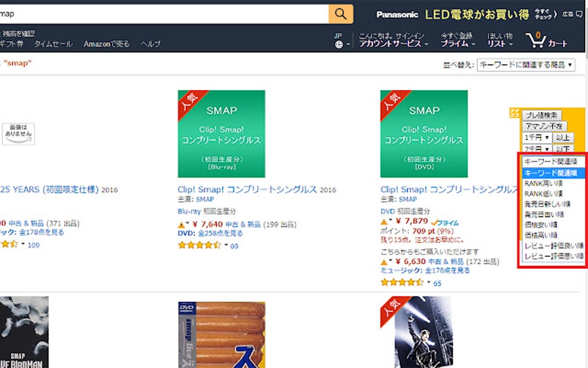
Task: Open the 7千円 maximum price dropdown
Action: click(537, 149)
